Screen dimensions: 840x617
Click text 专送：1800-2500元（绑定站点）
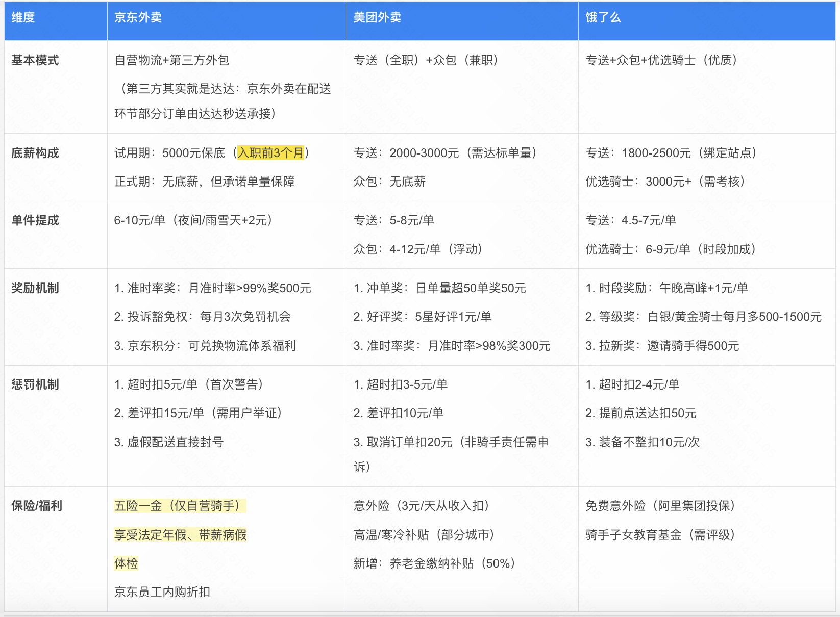pyautogui.click(x=672, y=153)
